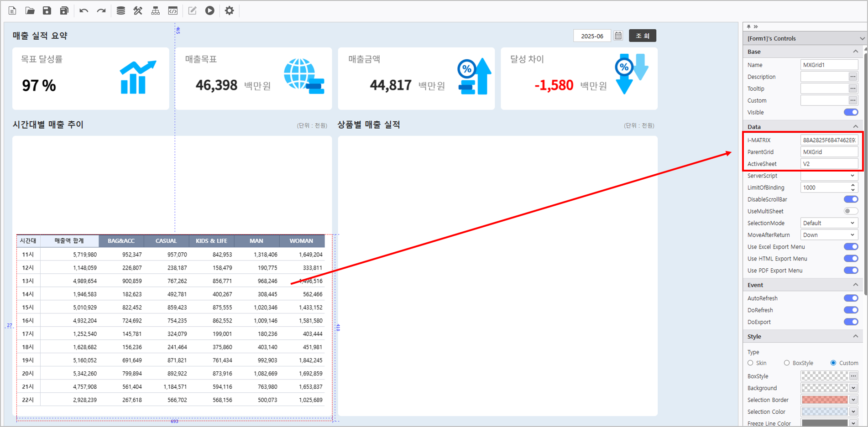This screenshot has height=427, width=868.
Task: Open the SelectionMode dropdown
Action: pos(829,223)
